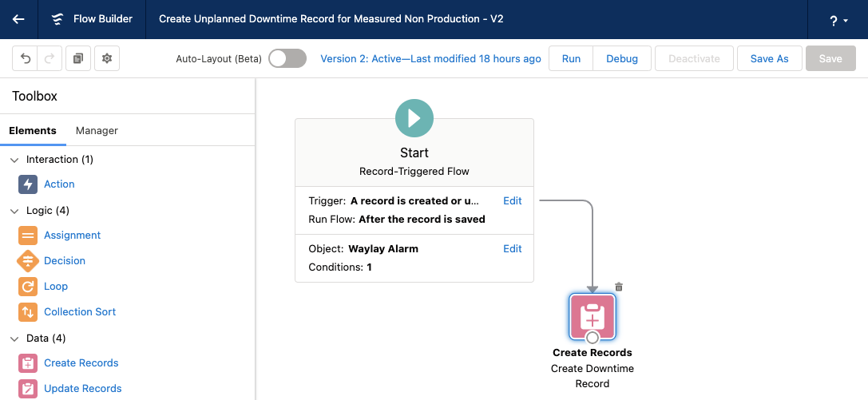
Task: Select the Collection Sort icon
Action: (28, 312)
